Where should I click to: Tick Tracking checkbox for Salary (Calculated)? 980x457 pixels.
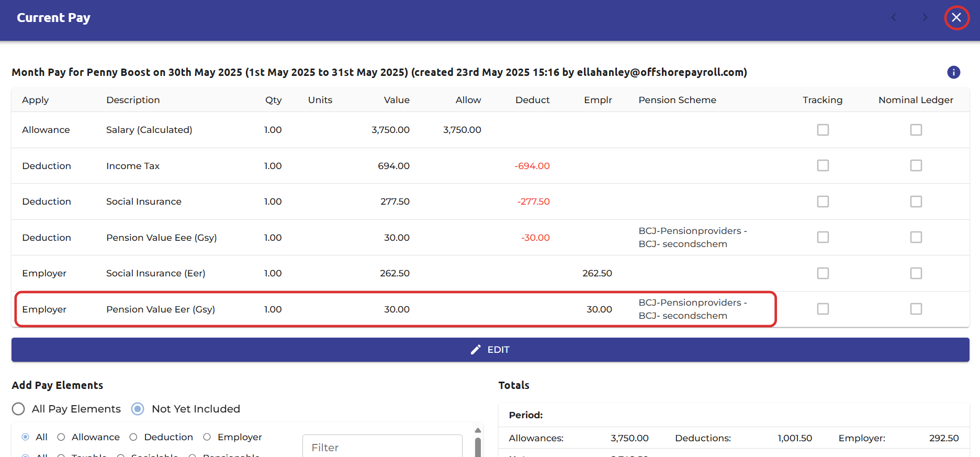(823, 130)
